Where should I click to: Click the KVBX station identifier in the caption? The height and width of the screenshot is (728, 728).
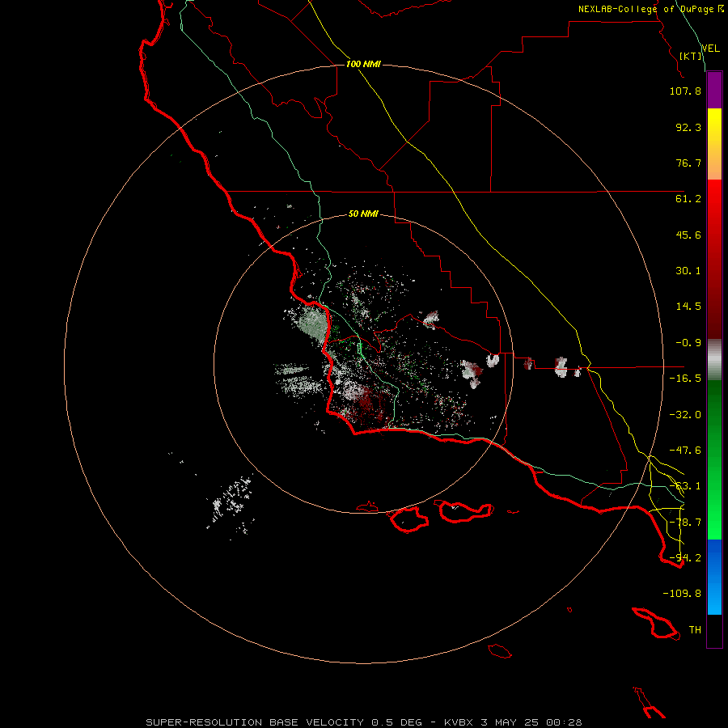459,722
